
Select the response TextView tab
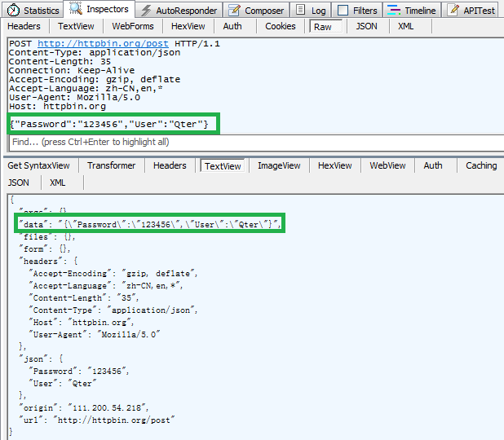223,165
